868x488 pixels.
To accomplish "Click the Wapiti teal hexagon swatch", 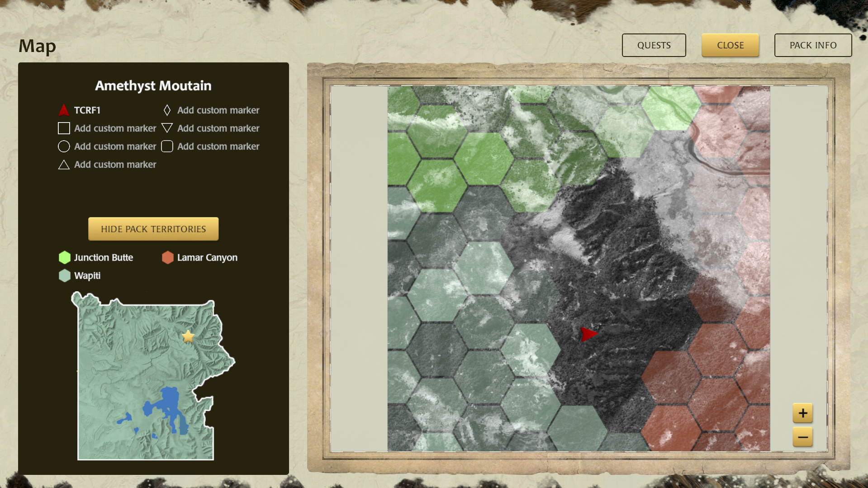I will [65, 275].
